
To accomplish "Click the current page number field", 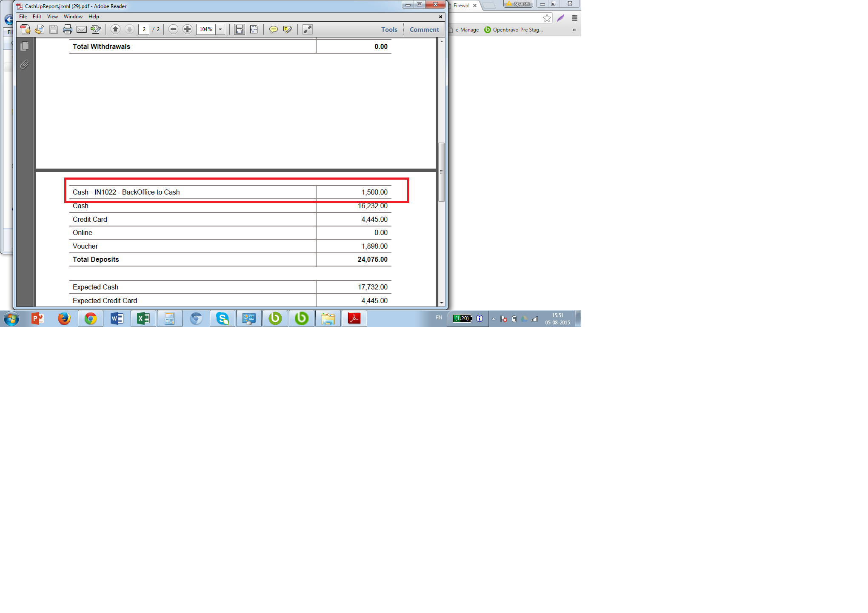I will 144,29.
